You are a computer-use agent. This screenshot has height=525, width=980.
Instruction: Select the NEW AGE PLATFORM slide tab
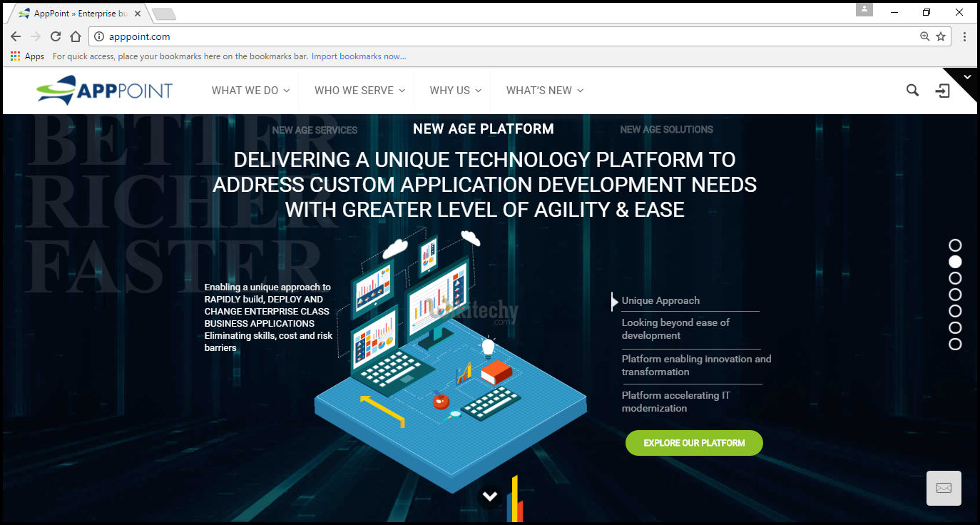point(484,129)
